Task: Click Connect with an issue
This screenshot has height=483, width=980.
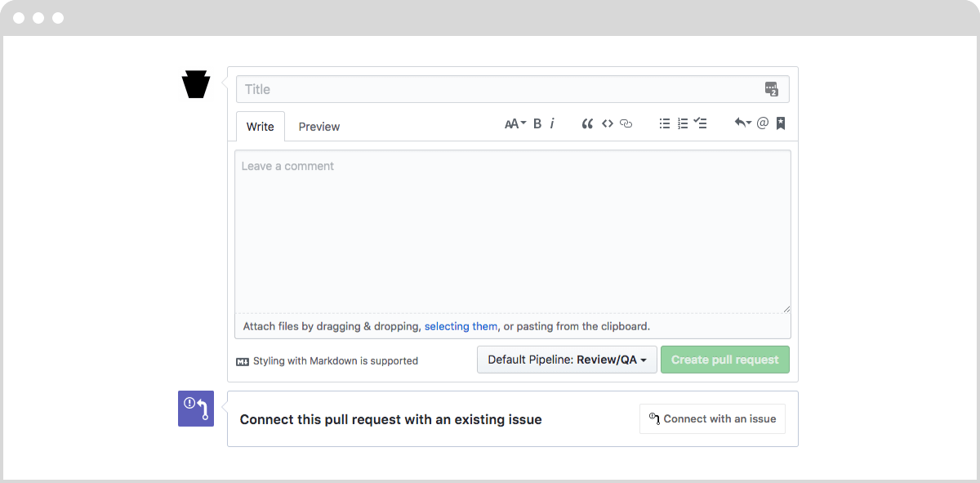Action: 712,418
